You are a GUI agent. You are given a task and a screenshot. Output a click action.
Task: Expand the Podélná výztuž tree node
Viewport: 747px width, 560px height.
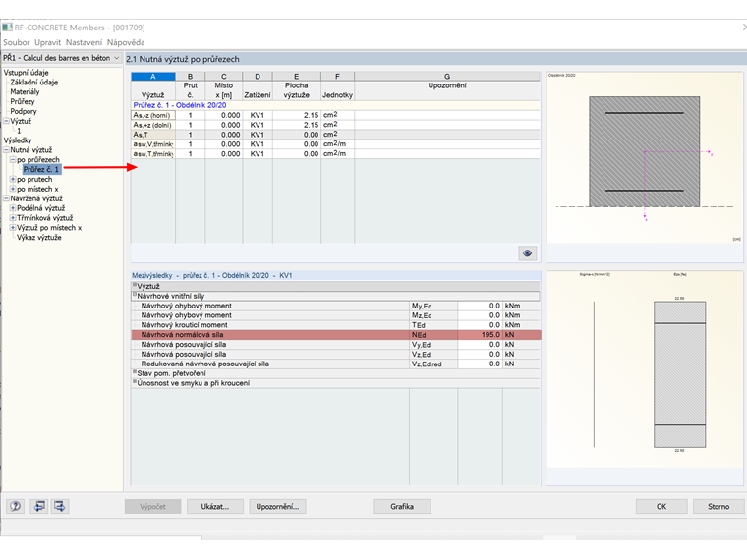tap(13, 208)
